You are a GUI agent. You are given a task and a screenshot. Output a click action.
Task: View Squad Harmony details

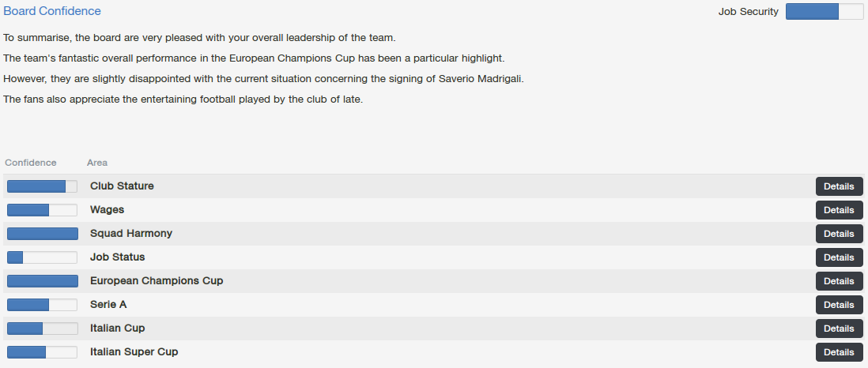pos(839,234)
